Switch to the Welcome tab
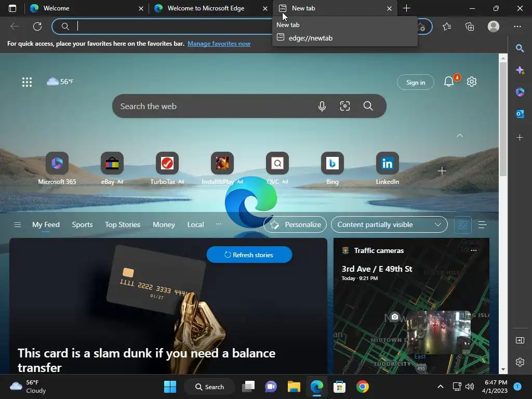The image size is (532, 399). tap(86, 8)
